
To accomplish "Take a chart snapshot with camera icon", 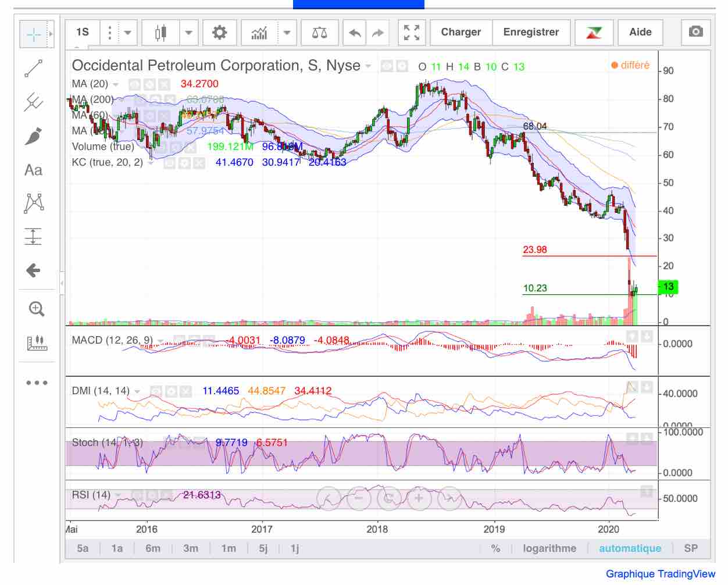I will coord(695,32).
